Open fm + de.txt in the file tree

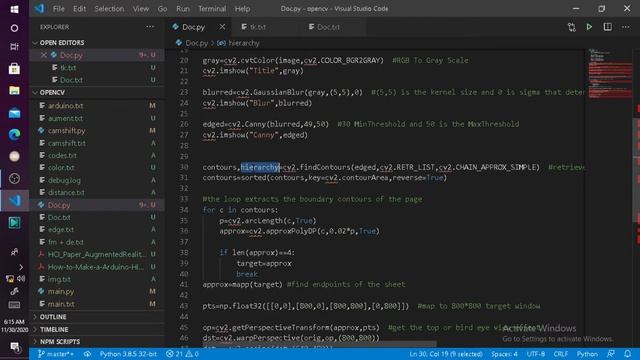pos(97,242)
